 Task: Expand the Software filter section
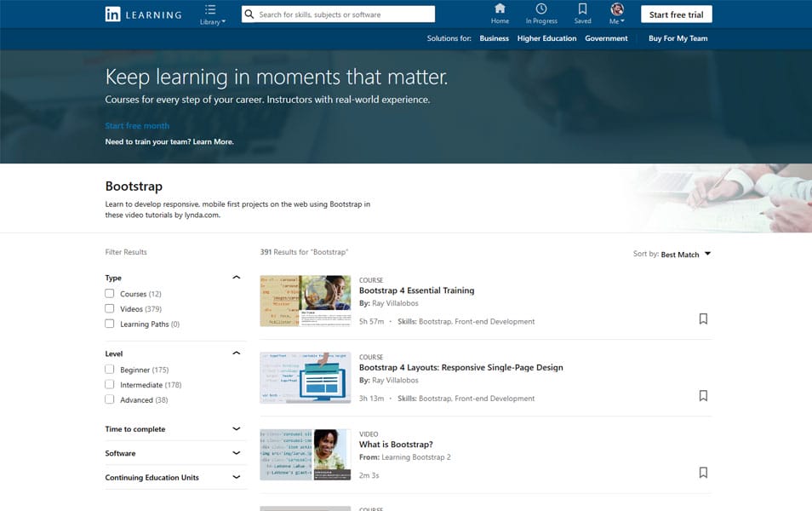[236, 452]
